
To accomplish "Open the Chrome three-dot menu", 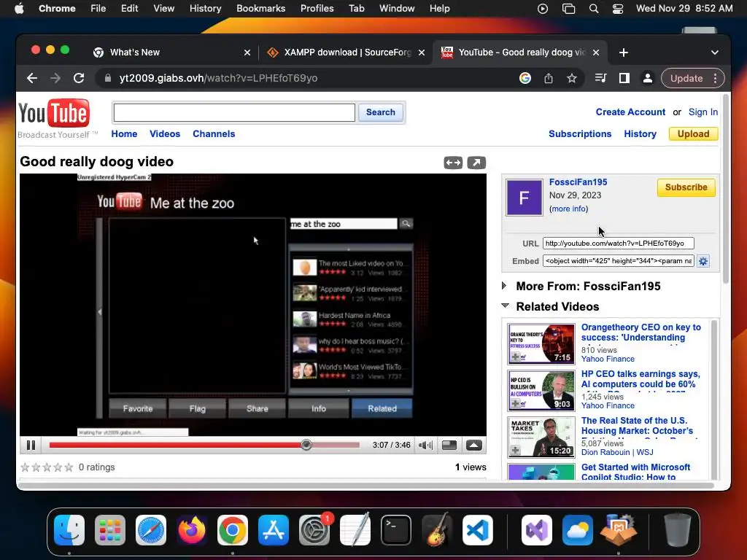I will 715,78.
